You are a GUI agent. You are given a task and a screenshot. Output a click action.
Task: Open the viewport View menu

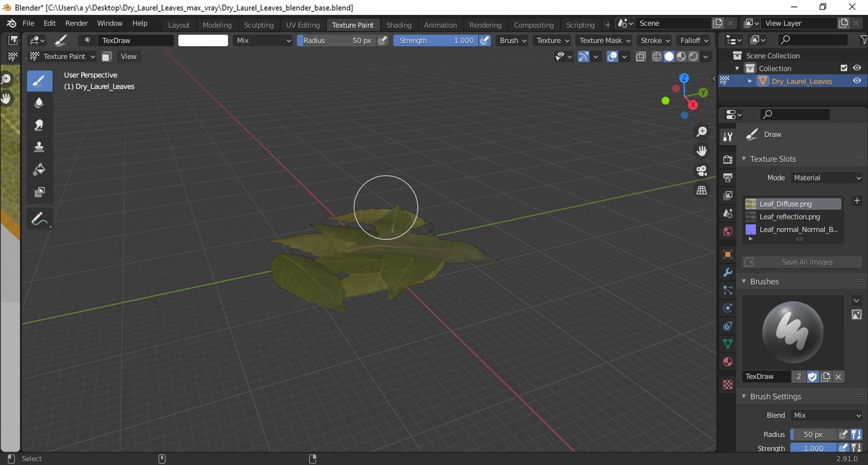128,57
